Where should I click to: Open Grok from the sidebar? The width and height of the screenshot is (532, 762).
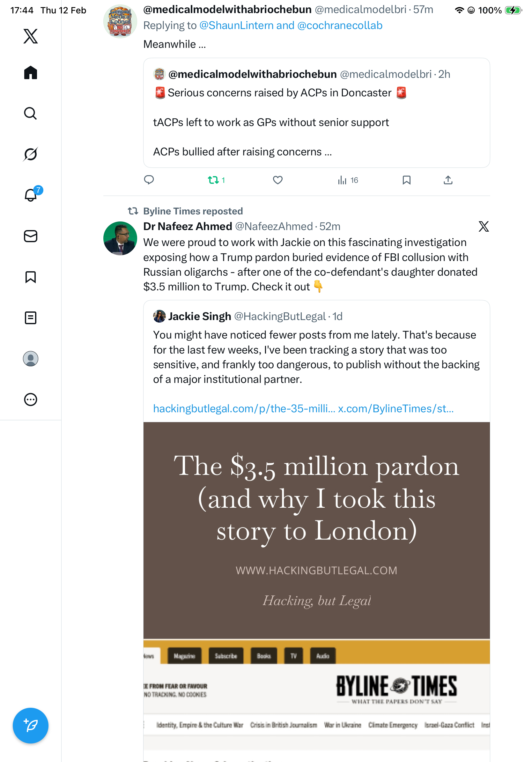pyautogui.click(x=31, y=154)
